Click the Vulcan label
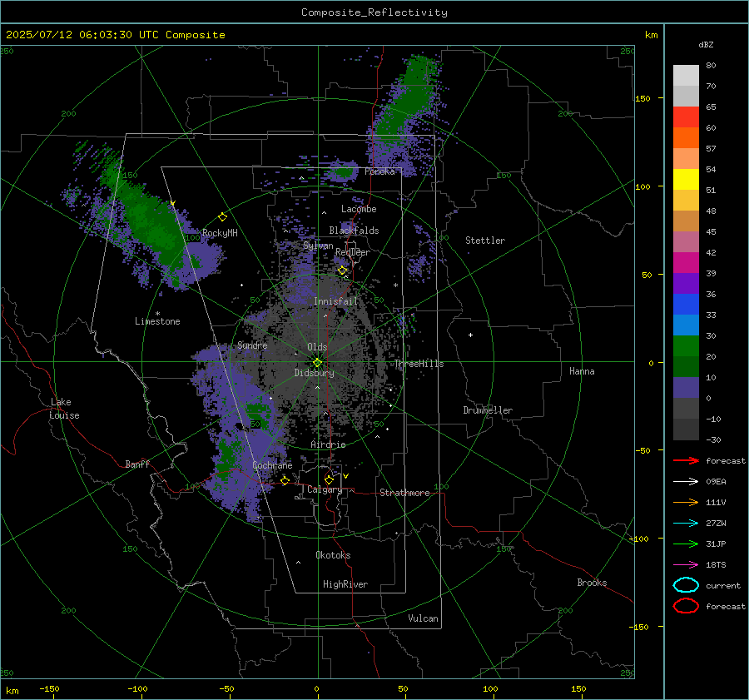This screenshot has width=749, height=700. point(423,618)
